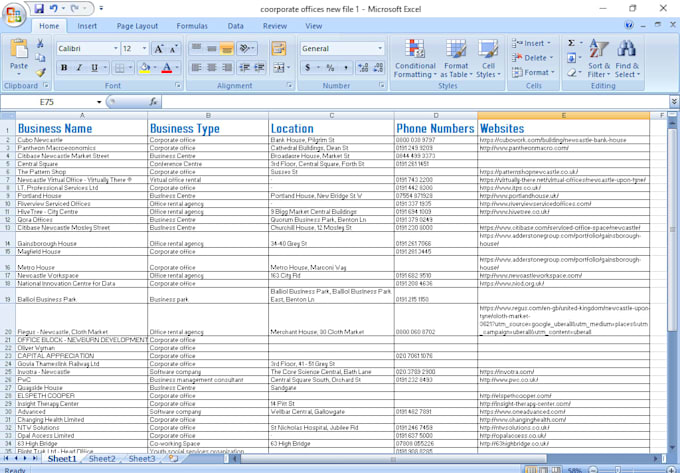680x473 pixels.
Task: Switch to the Page Layout tab
Action: [x=137, y=26]
